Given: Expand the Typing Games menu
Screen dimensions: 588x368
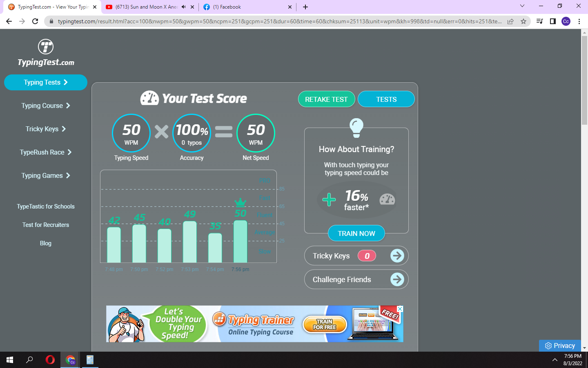Looking at the screenshot, I should (46, 175).
